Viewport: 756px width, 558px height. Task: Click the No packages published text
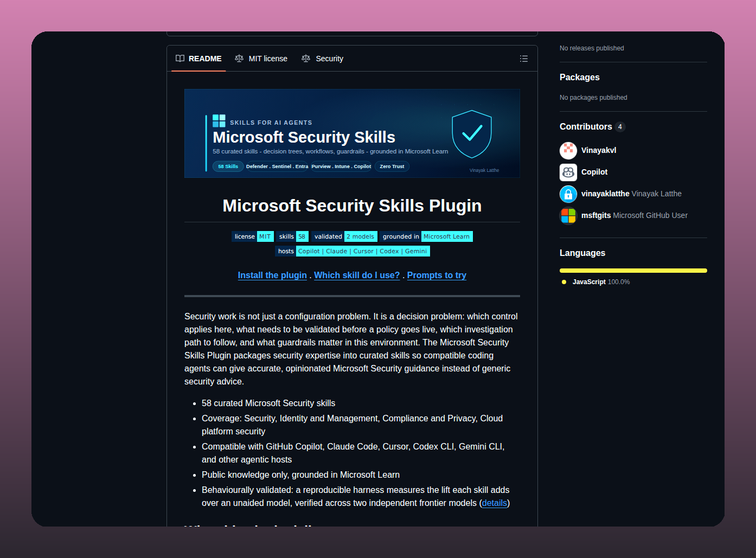pos(593,98)
